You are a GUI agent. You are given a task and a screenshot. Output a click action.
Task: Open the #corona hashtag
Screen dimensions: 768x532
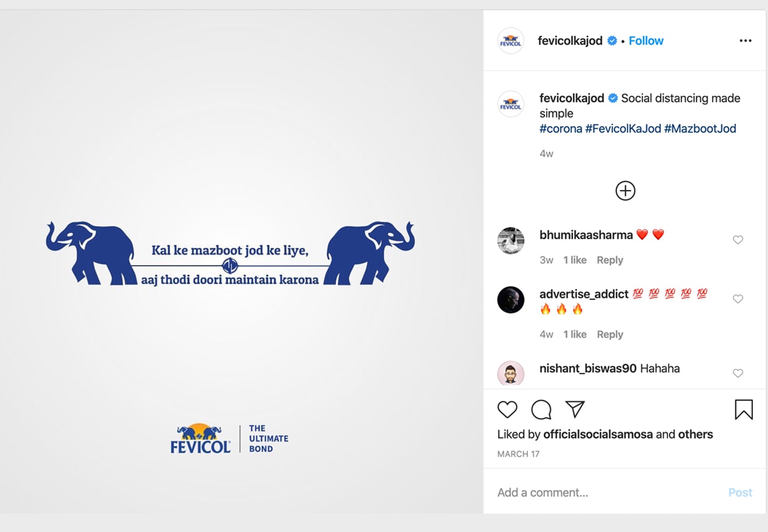coord(561,129)
